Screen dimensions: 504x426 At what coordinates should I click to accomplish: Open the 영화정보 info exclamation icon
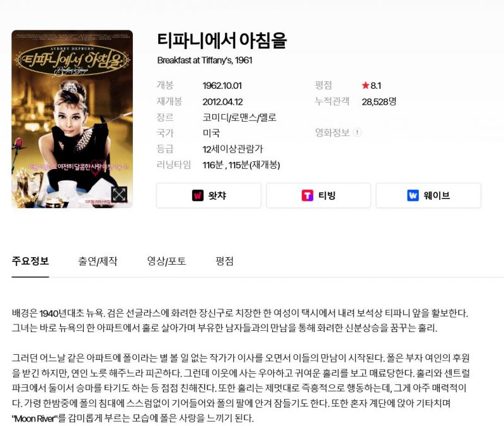(x=357, y=132)
